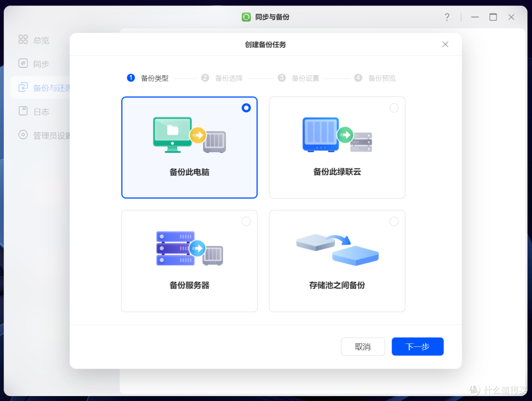
Task: Click the 备份此电脑 card label
Action: (189, 172)
